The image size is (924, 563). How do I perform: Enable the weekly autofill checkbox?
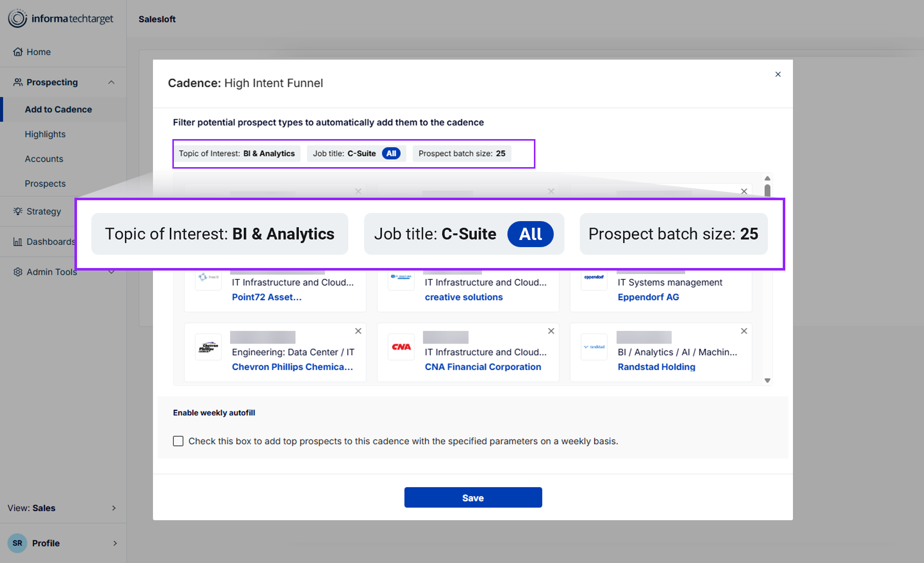coord(178,441)
